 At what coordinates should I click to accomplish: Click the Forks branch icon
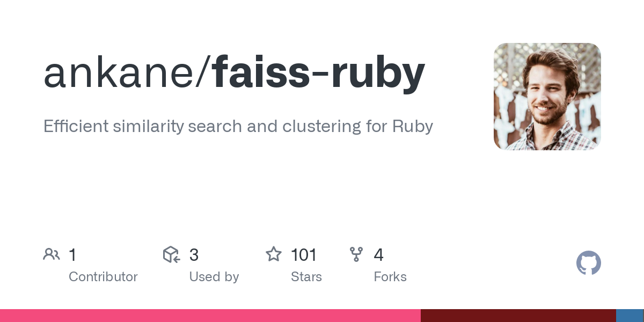coord(356,254)
